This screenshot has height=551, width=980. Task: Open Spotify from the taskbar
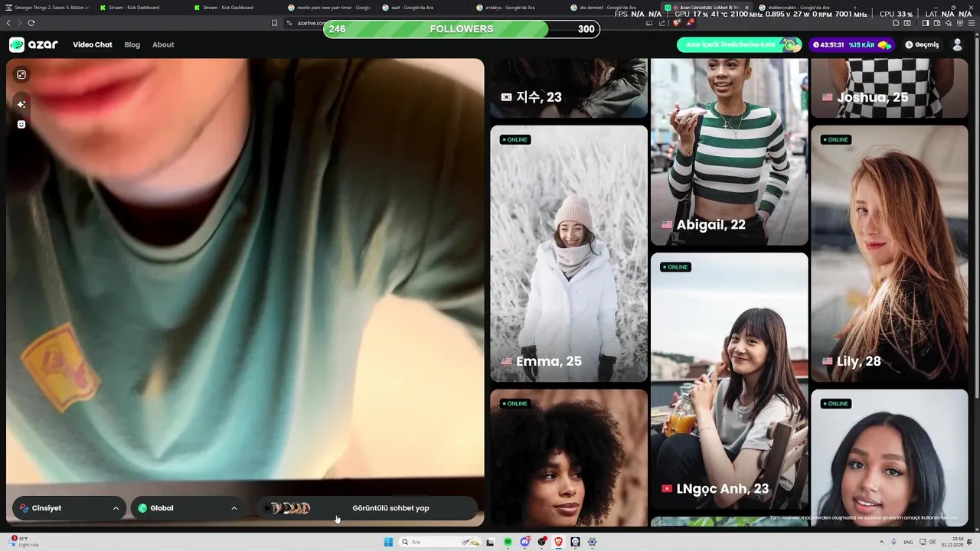508,542
